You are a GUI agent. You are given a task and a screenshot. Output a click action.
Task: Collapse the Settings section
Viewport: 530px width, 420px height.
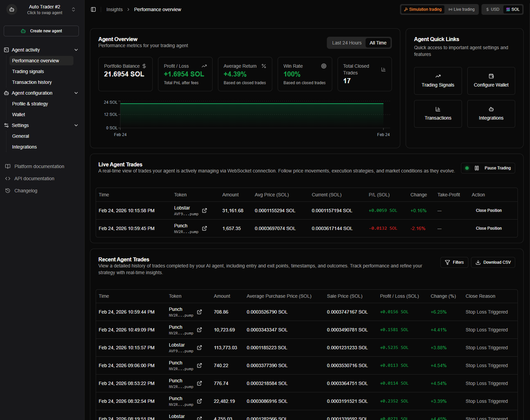76,125
